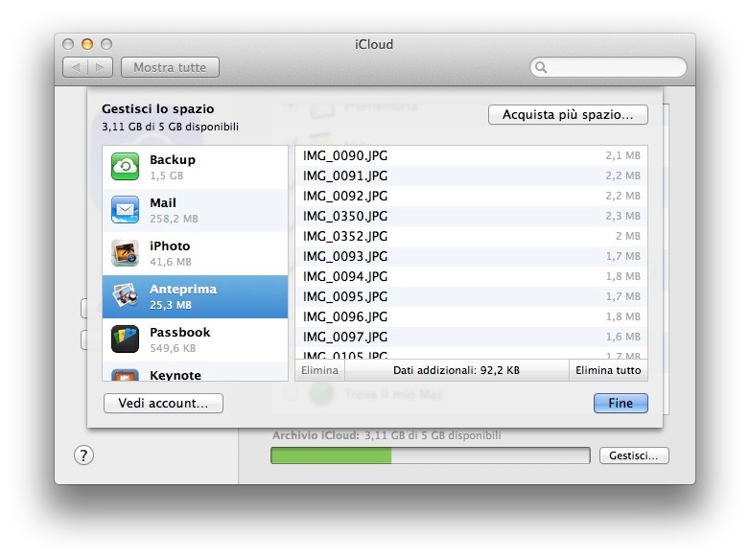The image size is (750, 560).
Task: Click Elimina tutto to delete all
Action: tap(608, 370)
